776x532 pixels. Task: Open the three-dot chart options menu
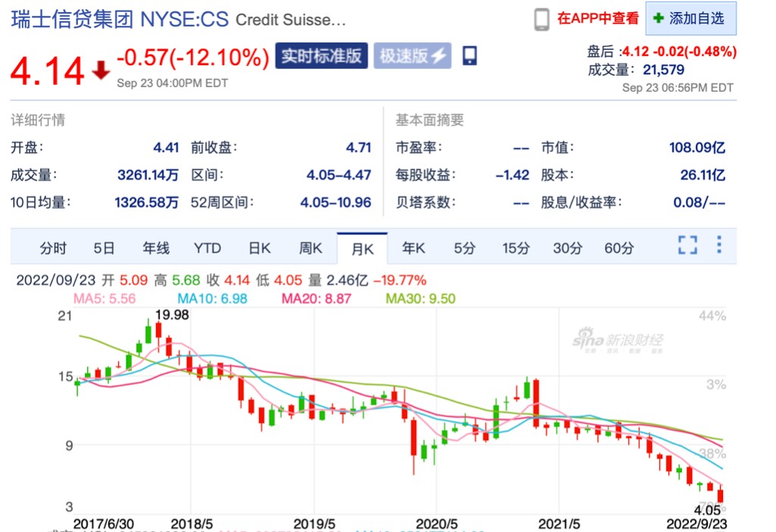pos(718,245)
